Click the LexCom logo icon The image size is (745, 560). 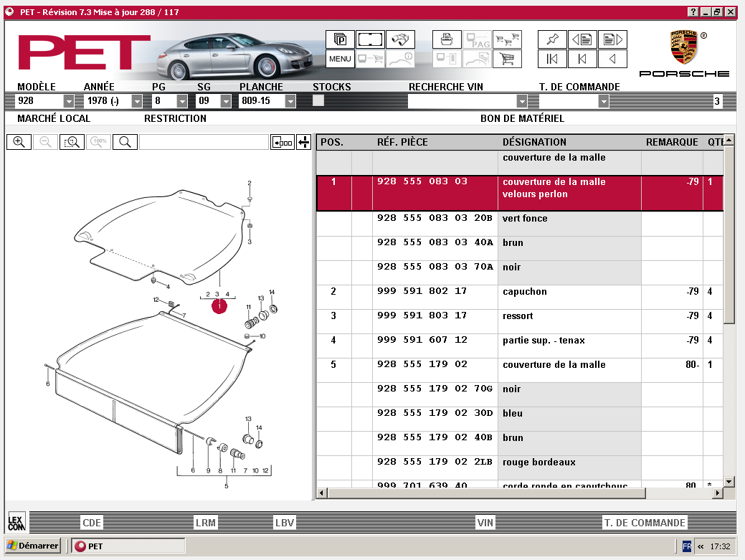tap(16, 523)
